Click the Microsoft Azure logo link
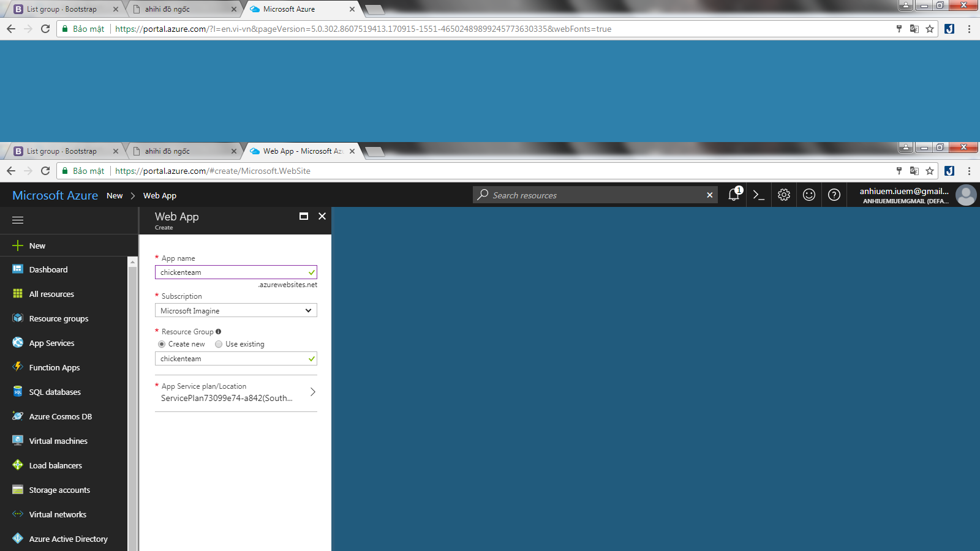Image resolution: width=980 pixels, height=551 pixels. 55,195
